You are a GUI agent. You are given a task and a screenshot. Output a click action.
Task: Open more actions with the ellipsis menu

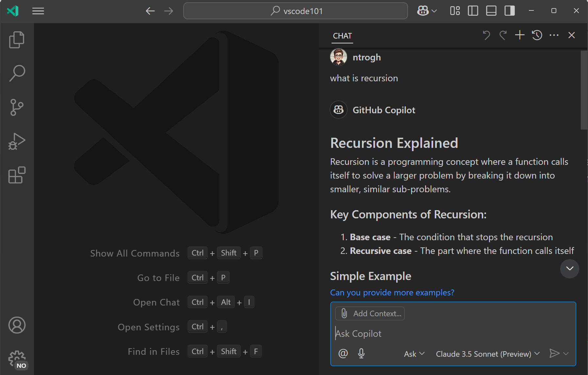tap(554, 35)
